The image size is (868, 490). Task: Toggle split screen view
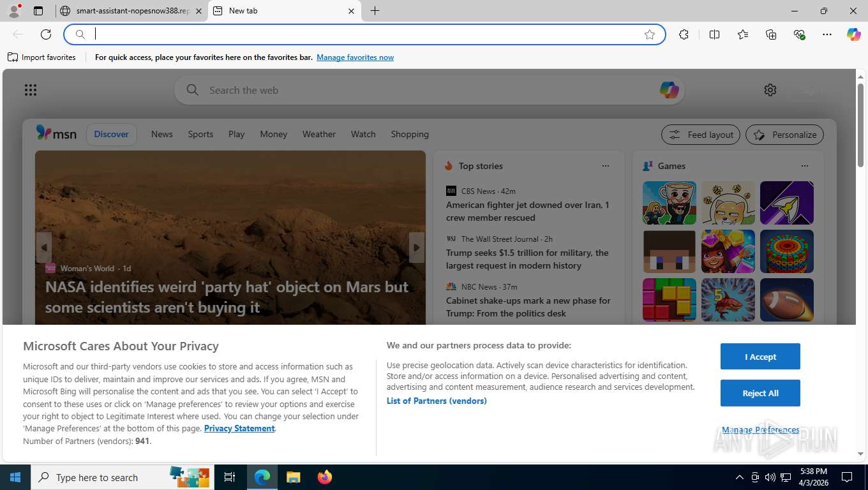pyautogui.click(x=714, y=34)
